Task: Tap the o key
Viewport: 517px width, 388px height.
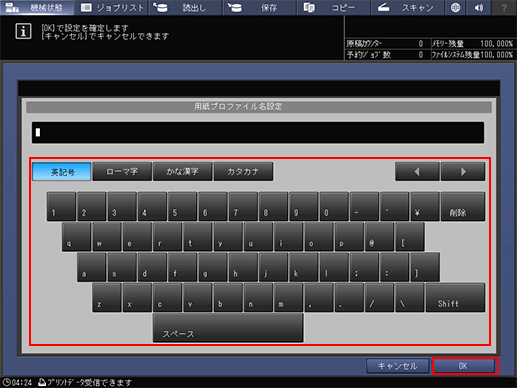Action: (x=319, y=237)
